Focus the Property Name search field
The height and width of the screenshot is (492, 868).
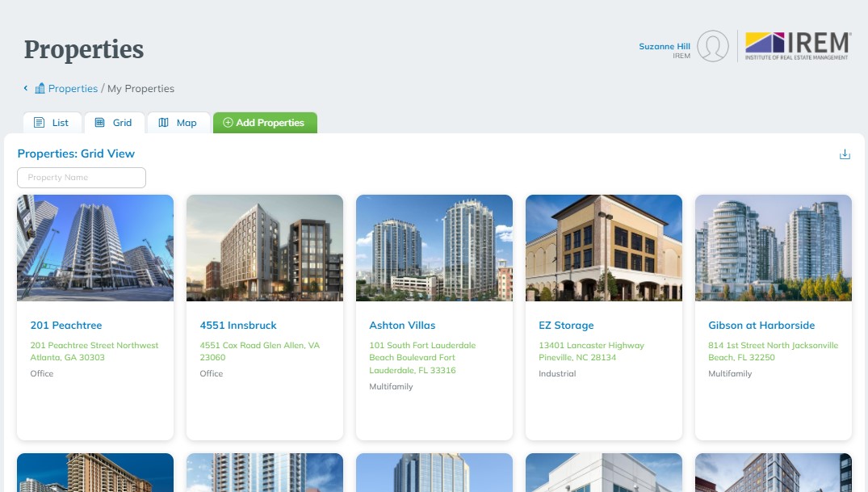[x=82, y=177]
